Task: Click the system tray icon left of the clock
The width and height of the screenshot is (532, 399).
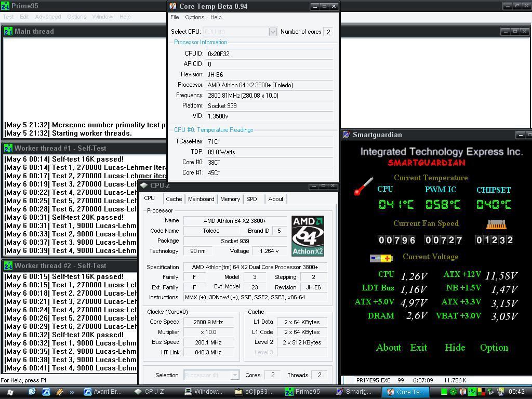Action: tap(500, 392)
